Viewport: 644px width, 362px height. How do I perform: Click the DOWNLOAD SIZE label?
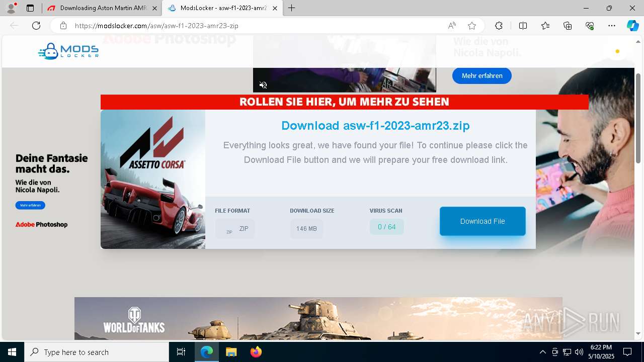(312, 211)
